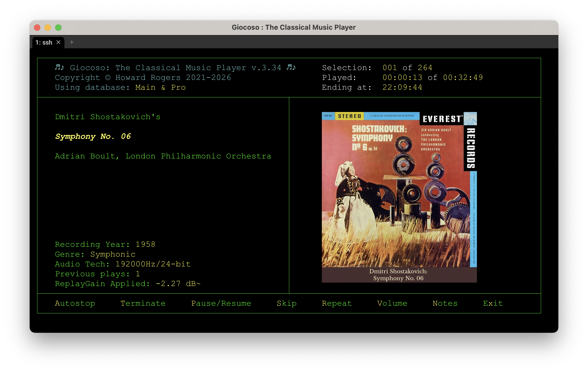Close the ssh tab with X icon
588x372 pixels.
coord(59,42)
